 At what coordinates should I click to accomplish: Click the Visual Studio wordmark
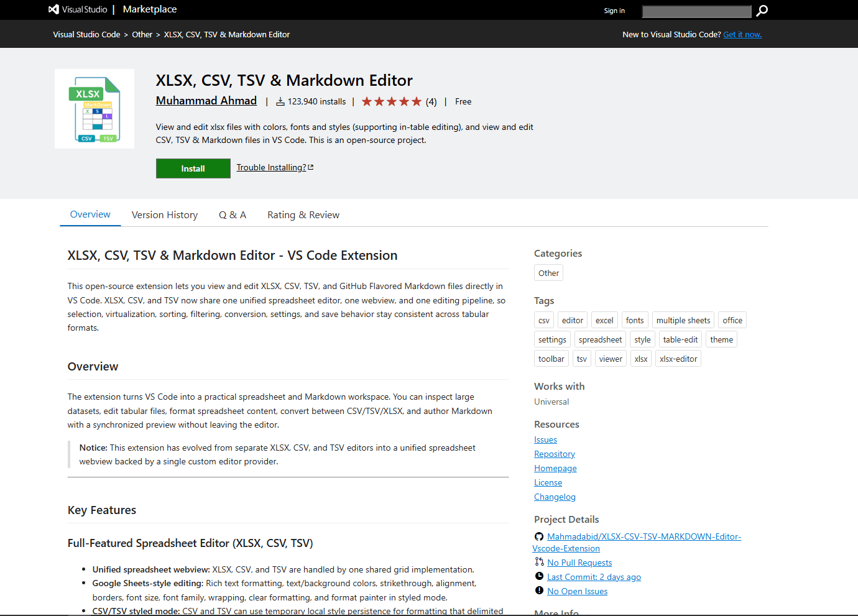point(85,9)
